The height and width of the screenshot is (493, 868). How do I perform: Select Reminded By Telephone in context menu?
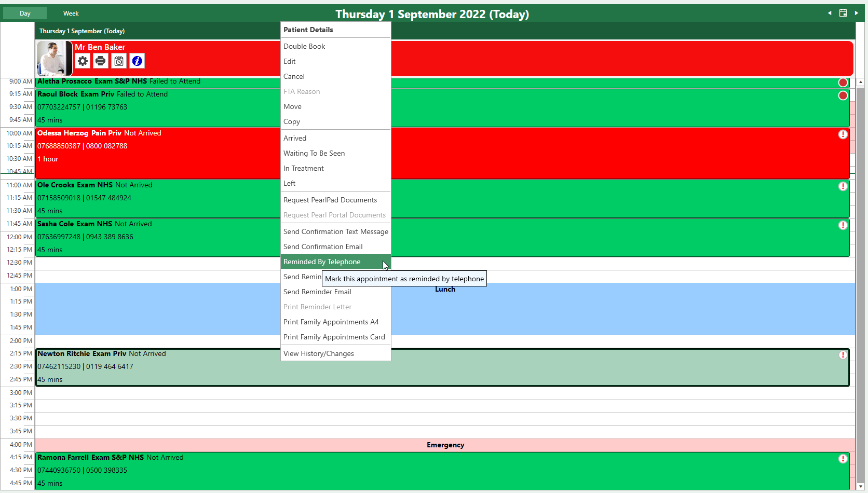pos(322,262)
